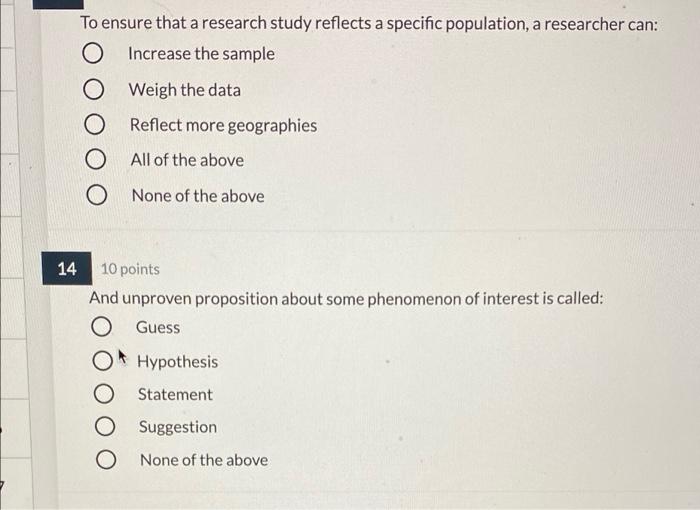The height and width of the screenshot is (510, 700).
Task: Click the 'All of the above' answer text
Action: click(x=187, y=160)
